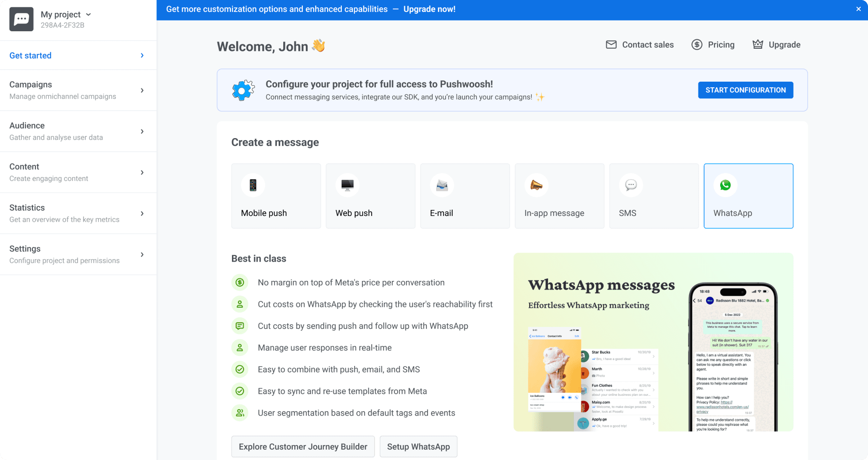Image resolution: width=868 pixels, height=460 pixels.
Task: Select the Mobile push card label
Action: pyautogui.click(x=264, y=213)
